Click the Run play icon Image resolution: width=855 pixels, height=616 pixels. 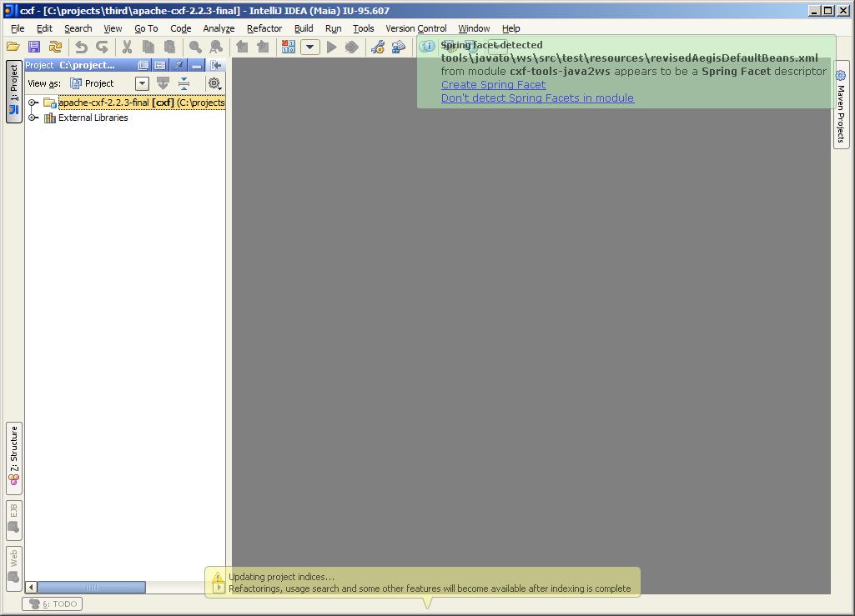pyautogui.click(x=331, y=47)
